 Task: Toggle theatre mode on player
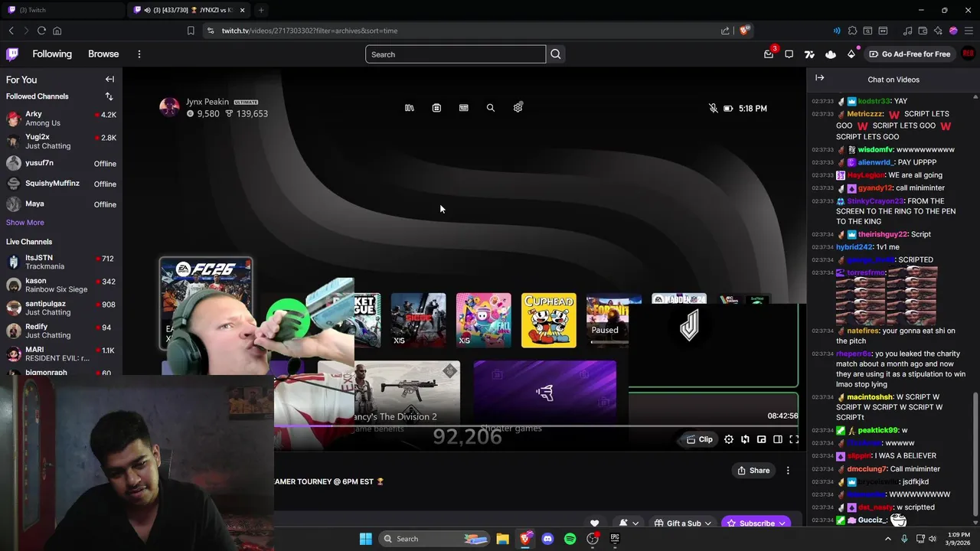click(778, 439)
